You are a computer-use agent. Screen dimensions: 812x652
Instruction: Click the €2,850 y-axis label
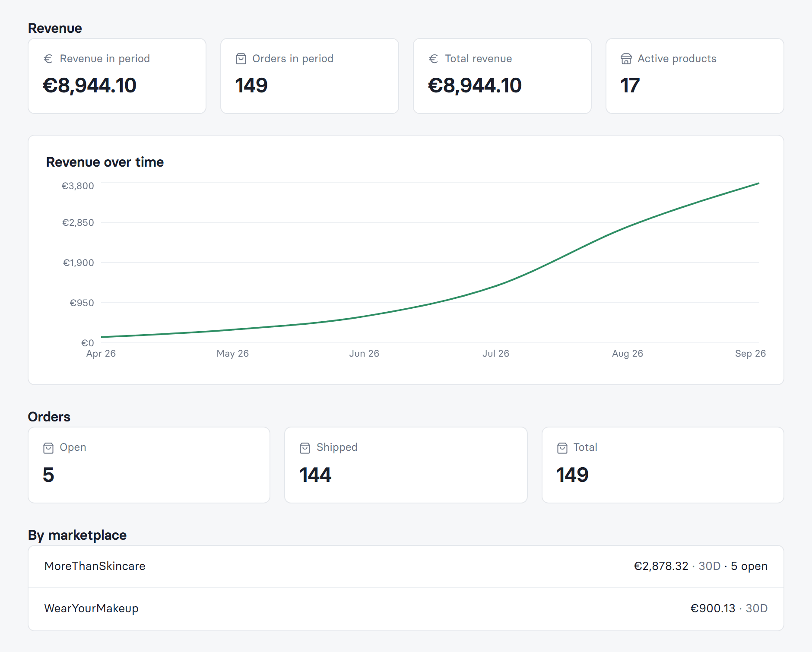coord(78,222)
